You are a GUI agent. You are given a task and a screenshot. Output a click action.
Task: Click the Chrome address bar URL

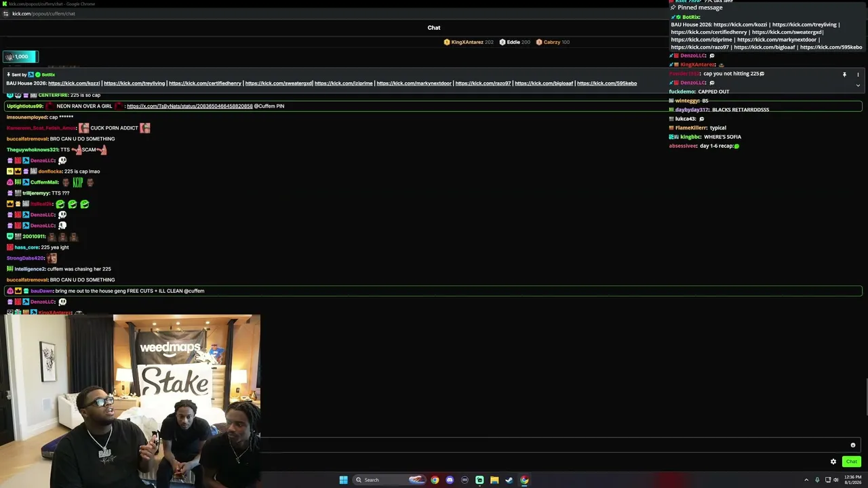point(43,14)
